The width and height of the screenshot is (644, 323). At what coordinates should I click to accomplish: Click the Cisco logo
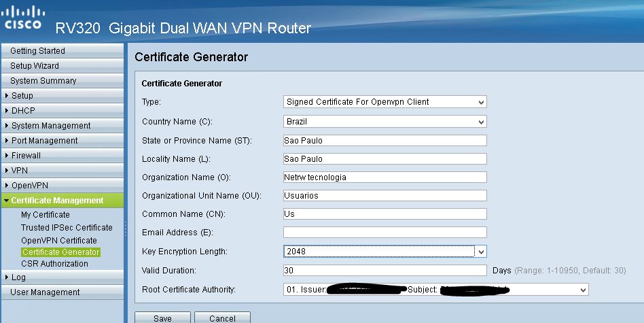(22, 17)
